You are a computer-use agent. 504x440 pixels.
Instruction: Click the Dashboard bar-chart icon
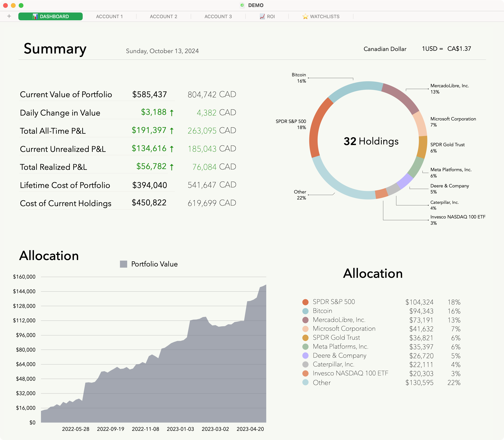35,16
